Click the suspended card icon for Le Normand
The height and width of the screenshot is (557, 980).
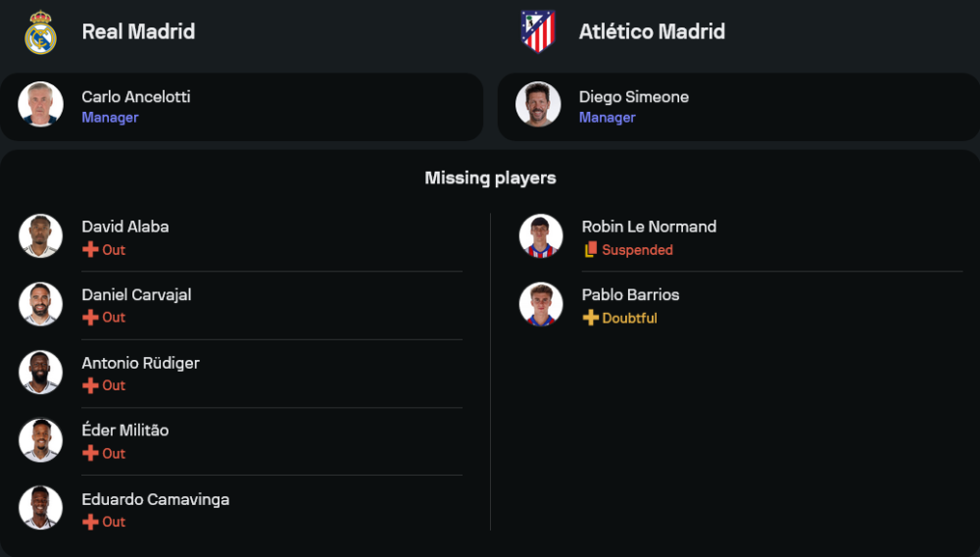coord(590,250)
